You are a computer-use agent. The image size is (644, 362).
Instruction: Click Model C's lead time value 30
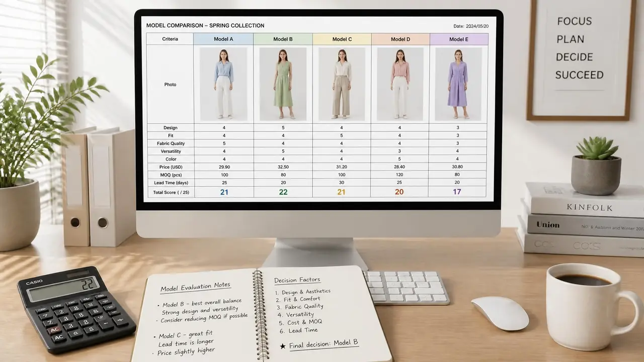pyautogui.click(x=342, y=183)
